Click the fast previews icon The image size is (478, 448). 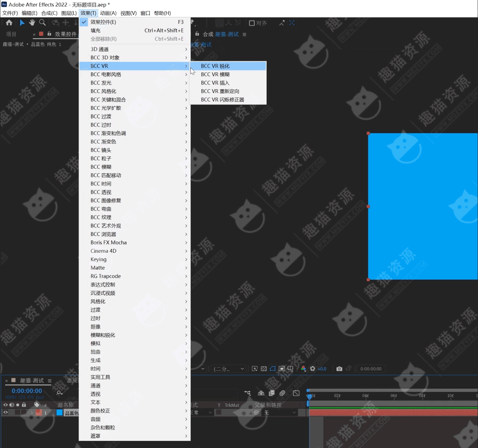click(255, 369)
